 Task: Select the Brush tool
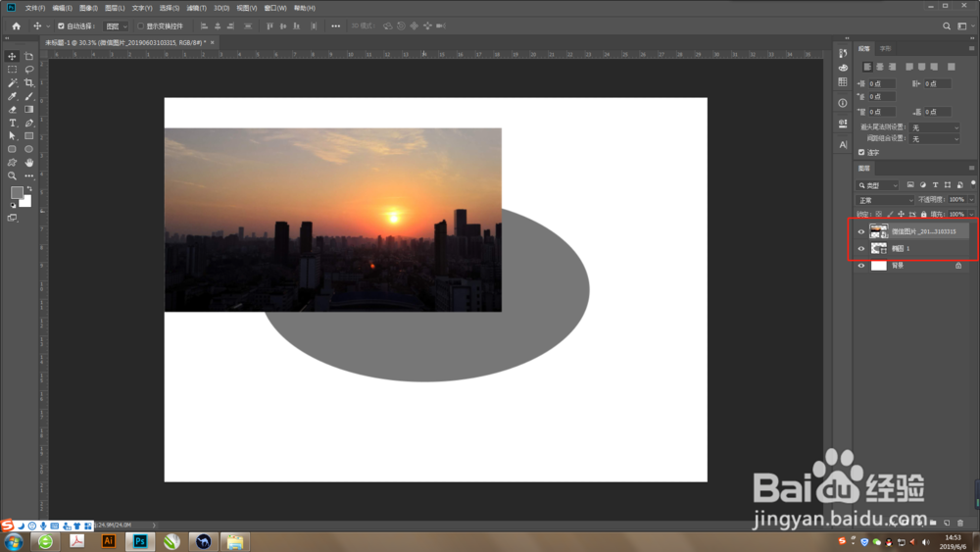(28, 96)
